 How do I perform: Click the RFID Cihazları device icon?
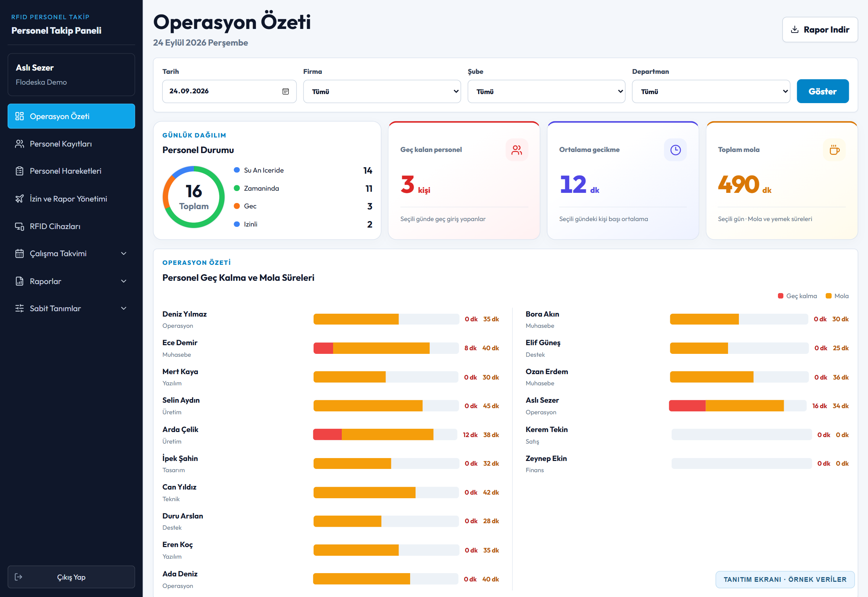coord(20,226)
